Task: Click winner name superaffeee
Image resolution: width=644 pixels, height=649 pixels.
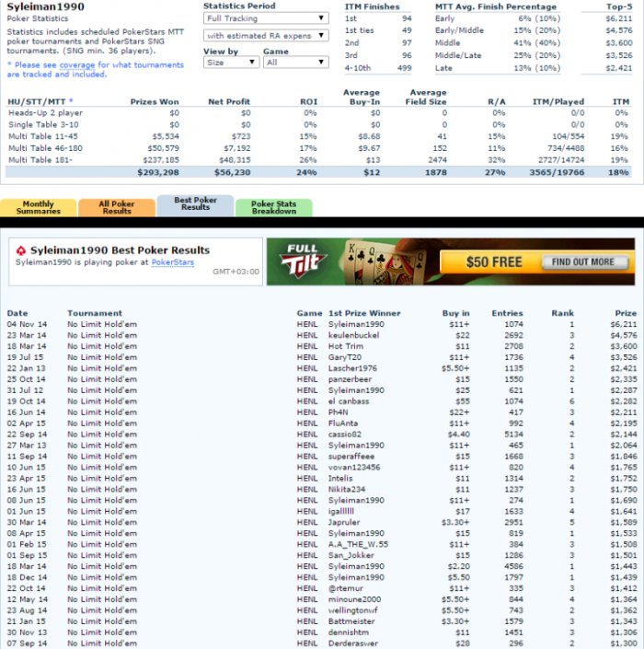Action: (x=351, y=456)
